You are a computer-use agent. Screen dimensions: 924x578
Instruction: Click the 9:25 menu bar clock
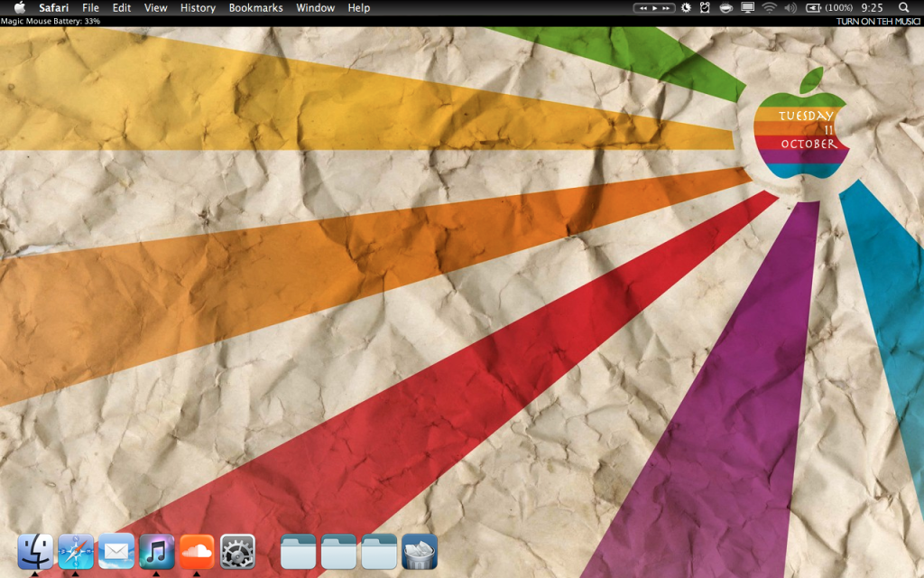873,7
